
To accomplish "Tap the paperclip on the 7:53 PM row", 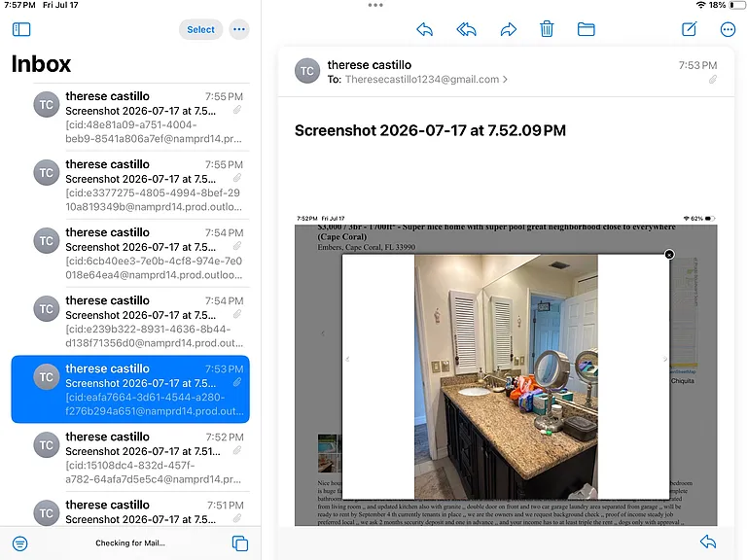I will coord(236,382).
